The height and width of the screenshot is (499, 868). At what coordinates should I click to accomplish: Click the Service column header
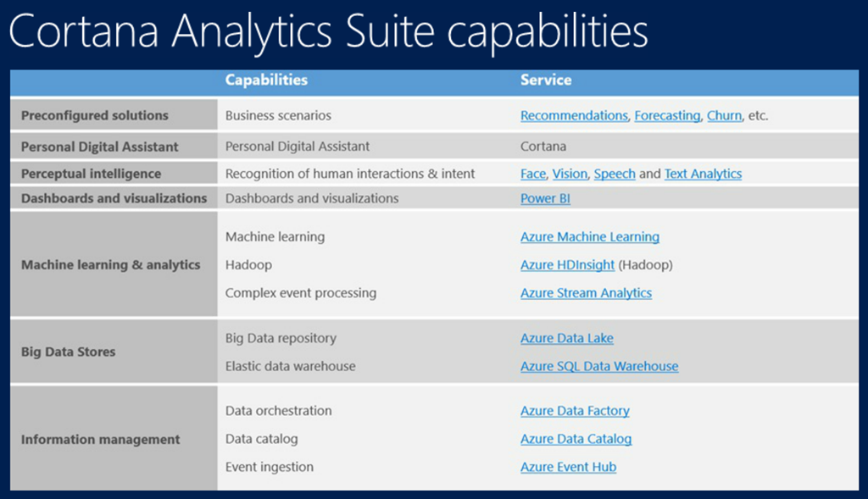(x=546, y=80)
